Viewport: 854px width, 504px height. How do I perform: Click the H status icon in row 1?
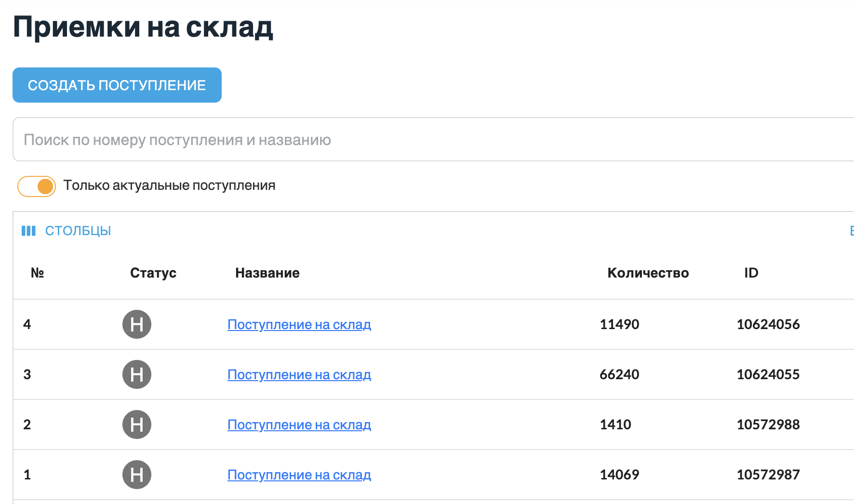tap(137, 475)
